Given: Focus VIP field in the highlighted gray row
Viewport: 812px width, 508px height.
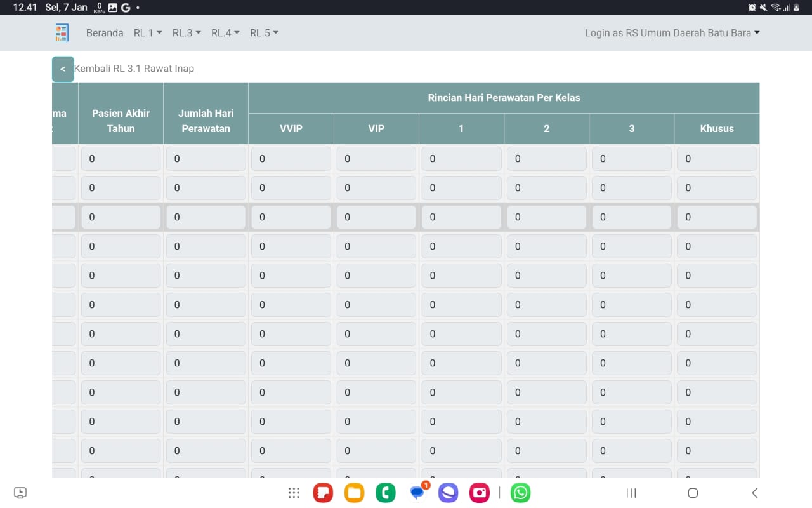Looking at the screenshot, I should tap(376, 217).
